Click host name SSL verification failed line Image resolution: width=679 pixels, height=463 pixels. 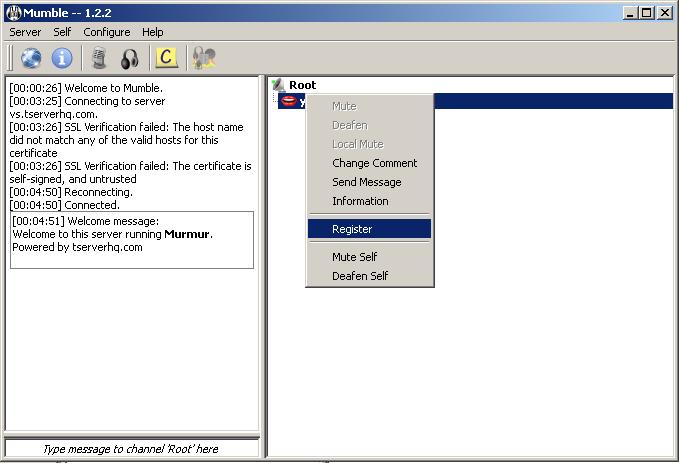[x=126, y=140]
